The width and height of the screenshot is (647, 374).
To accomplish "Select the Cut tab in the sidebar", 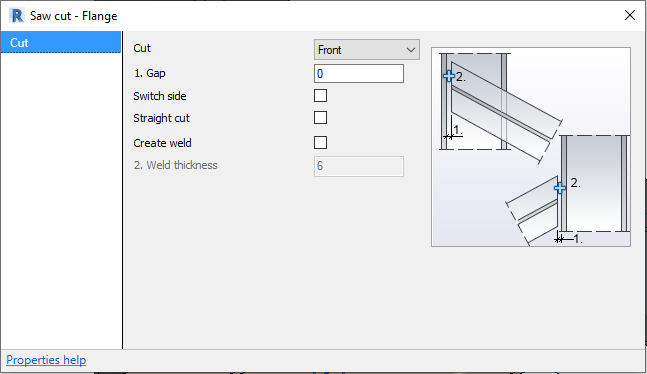I will tap(61, 43).
